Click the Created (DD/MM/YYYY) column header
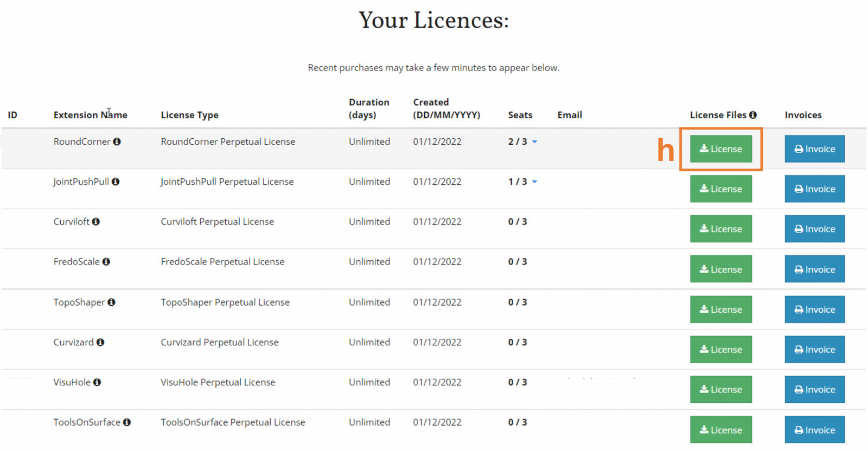868x451 pixels. tap(446, 108)
